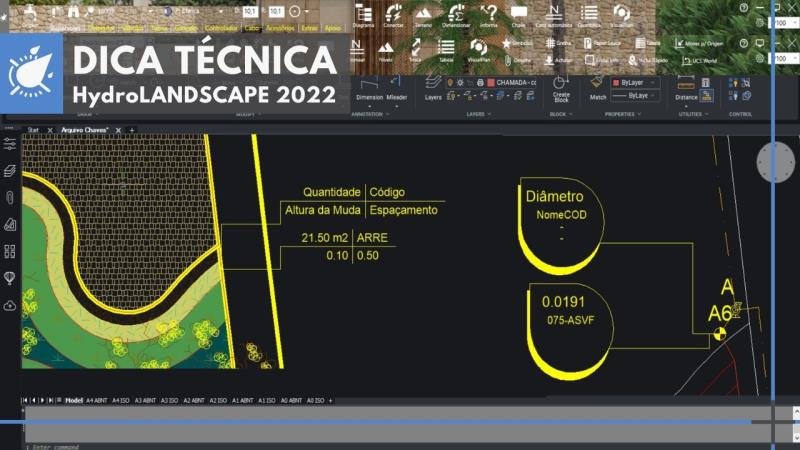Open the circle snap dropdown arrow

pyautogui.click(x=307, y=11)
